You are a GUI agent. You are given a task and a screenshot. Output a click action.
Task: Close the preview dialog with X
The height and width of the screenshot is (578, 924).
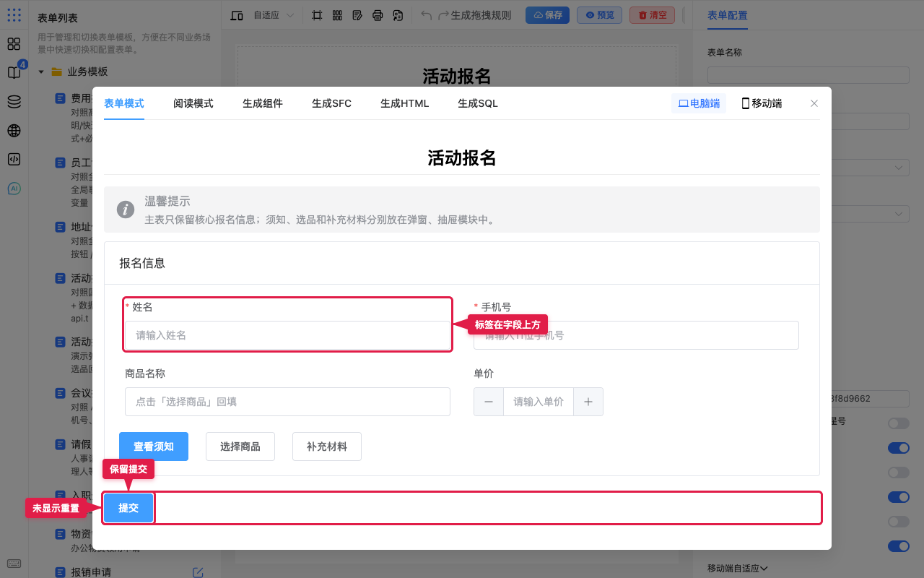coord(814,103)
